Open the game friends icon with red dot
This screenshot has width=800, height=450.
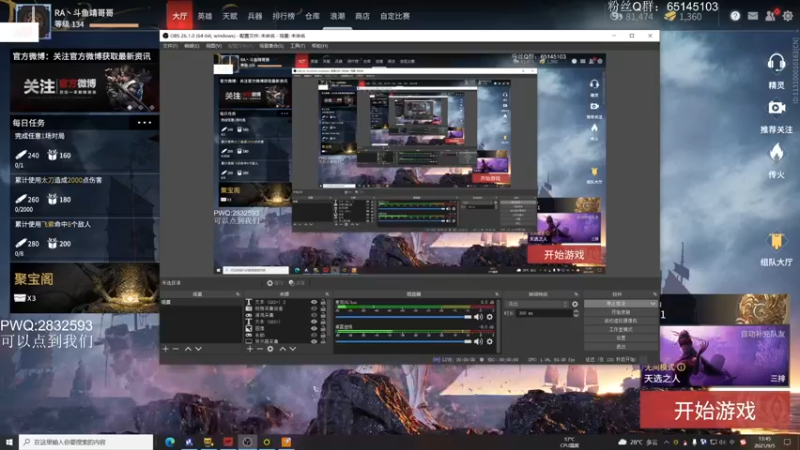(770, 16)
